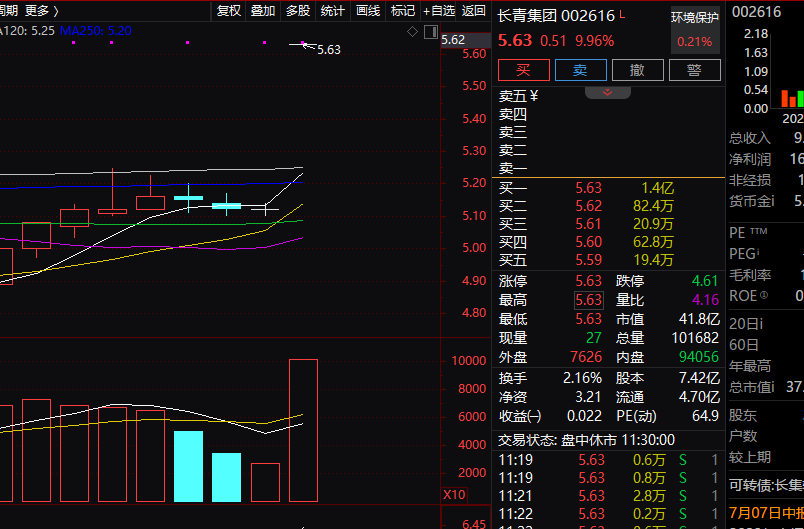Select the 买二 price 5.62

(x=588, y=206)
